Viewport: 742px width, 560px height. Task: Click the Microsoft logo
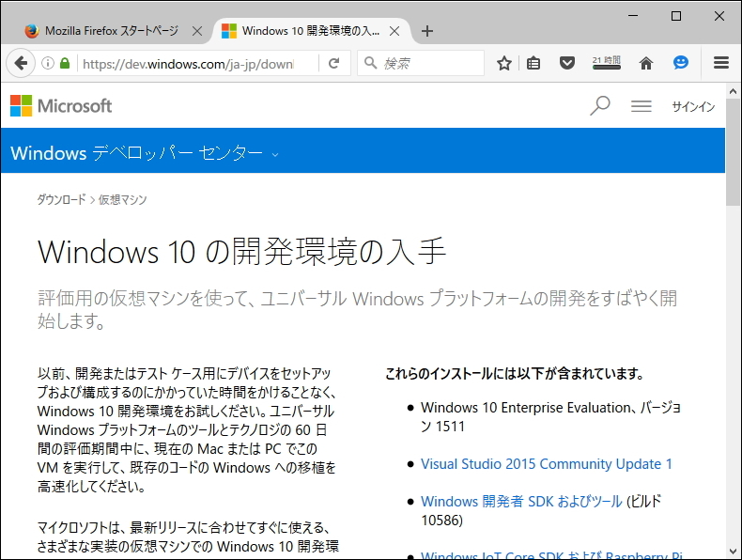click(61, 105)
